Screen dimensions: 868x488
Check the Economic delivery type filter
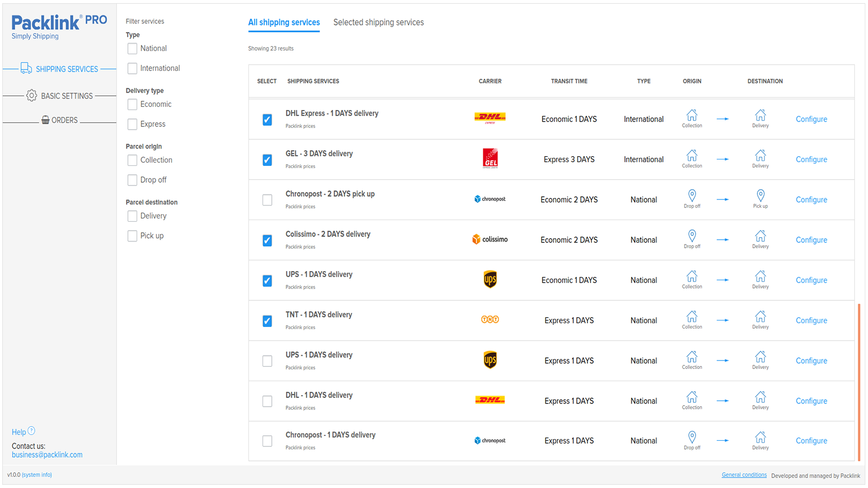point(132,104)
